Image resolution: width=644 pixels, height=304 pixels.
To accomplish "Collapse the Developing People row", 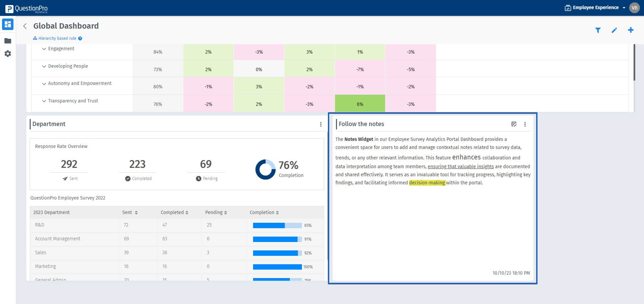I will click(x=44, y=66).
